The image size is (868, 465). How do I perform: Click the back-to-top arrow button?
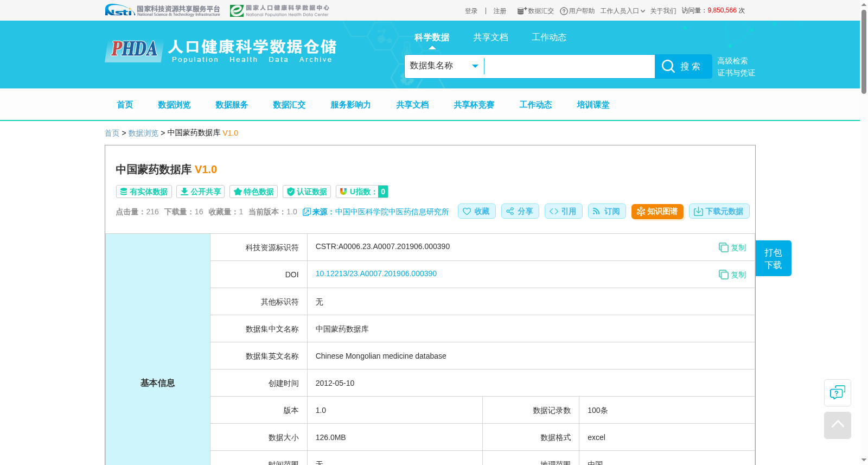(837, 425)
